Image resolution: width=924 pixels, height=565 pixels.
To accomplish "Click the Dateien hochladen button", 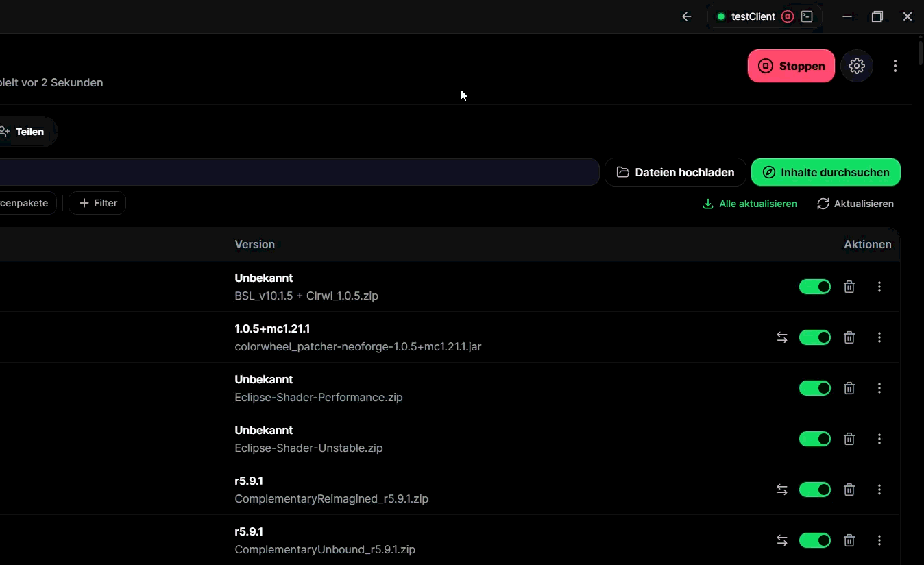I will click(x=675, y=172).
